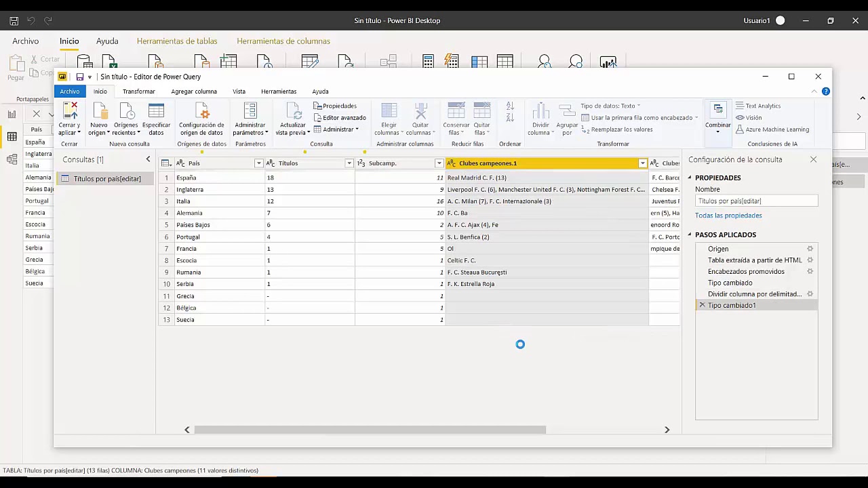
Task: Click the Cerrar y aplicar icon
Action: pos(70,111)
